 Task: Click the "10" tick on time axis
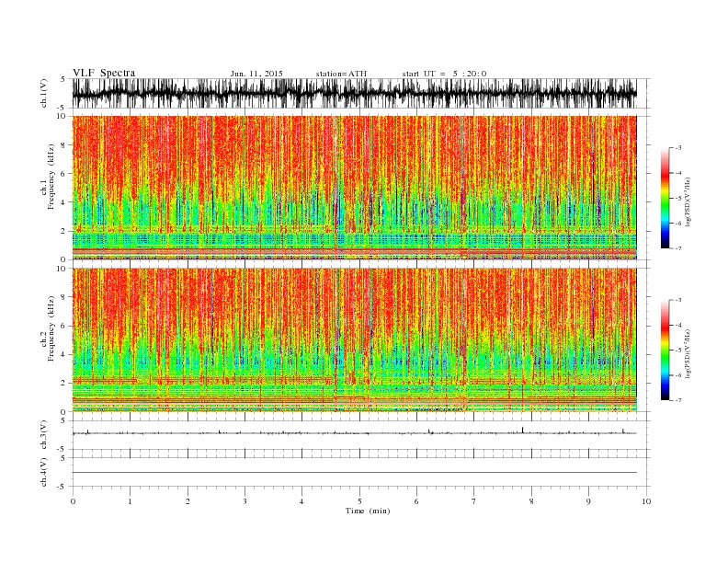tap(646, 501)
